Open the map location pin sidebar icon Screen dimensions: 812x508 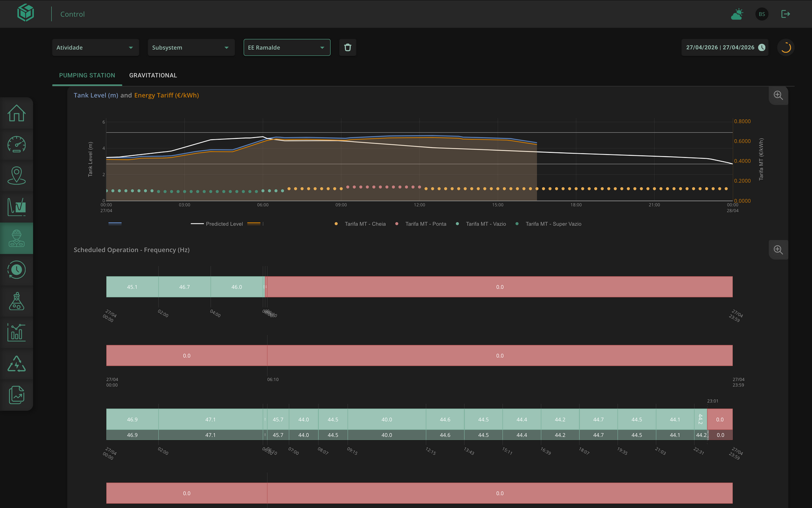click(x=16, y=176)
